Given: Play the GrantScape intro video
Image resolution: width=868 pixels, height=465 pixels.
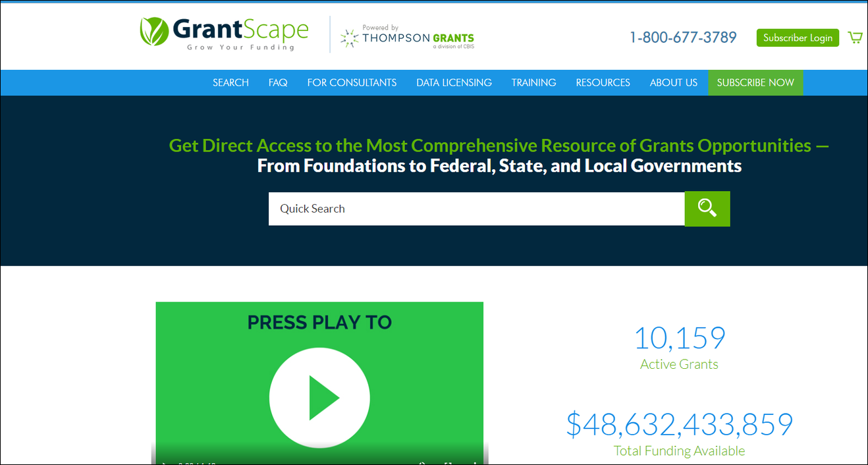Looking at the screenshot, I should pos(319,397).
